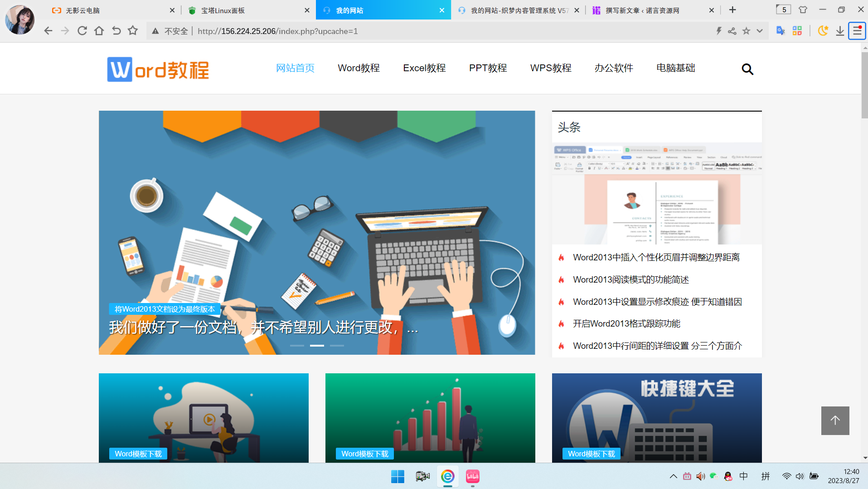Open the 快捷键大全 card thumbnail
Image resolution: width=868 pixels, height=489 pixels.
(657, 418)
